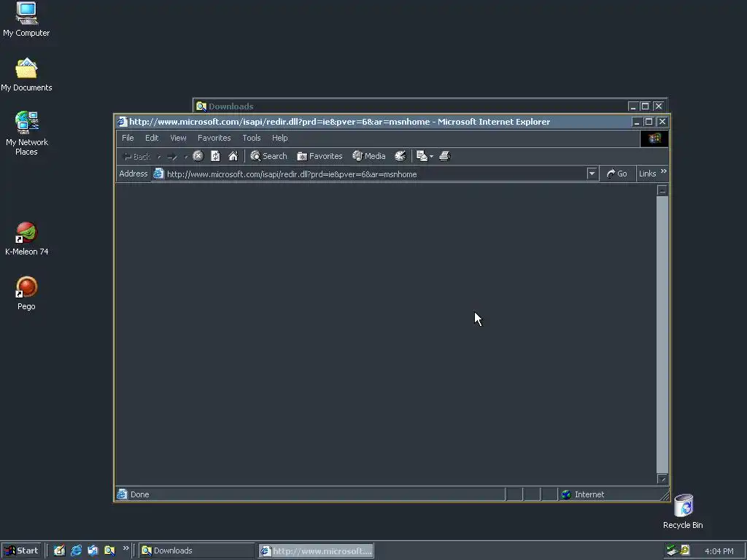Click the Back toolbar button
The image size is (747, 560).
pyautogui.click(x=136, y=156)
